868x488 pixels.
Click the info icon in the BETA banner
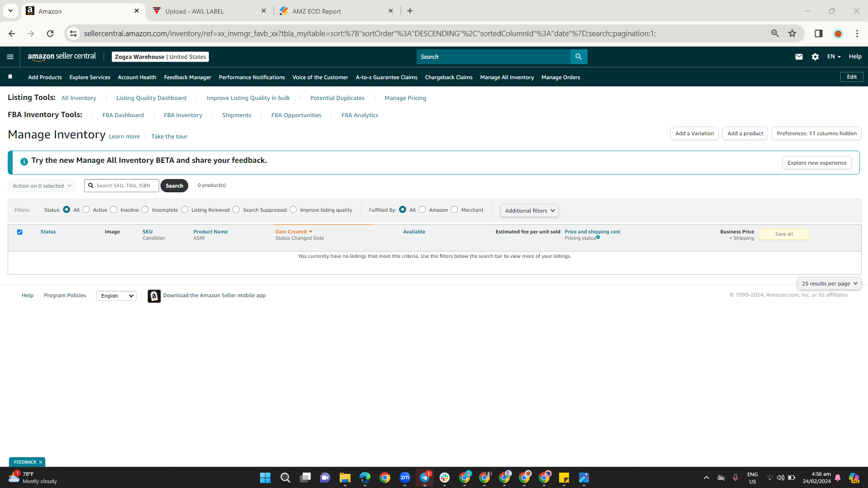pyautogui.click(x=24, y=161)
